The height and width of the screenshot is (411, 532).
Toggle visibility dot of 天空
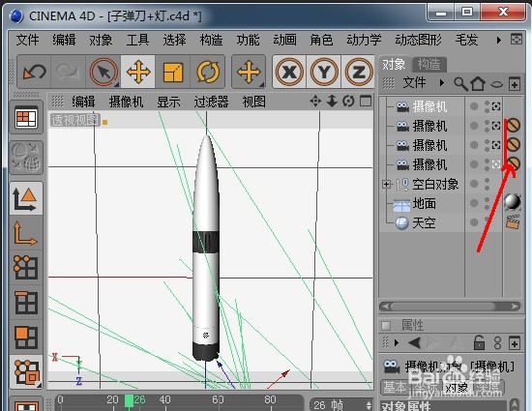474,222
